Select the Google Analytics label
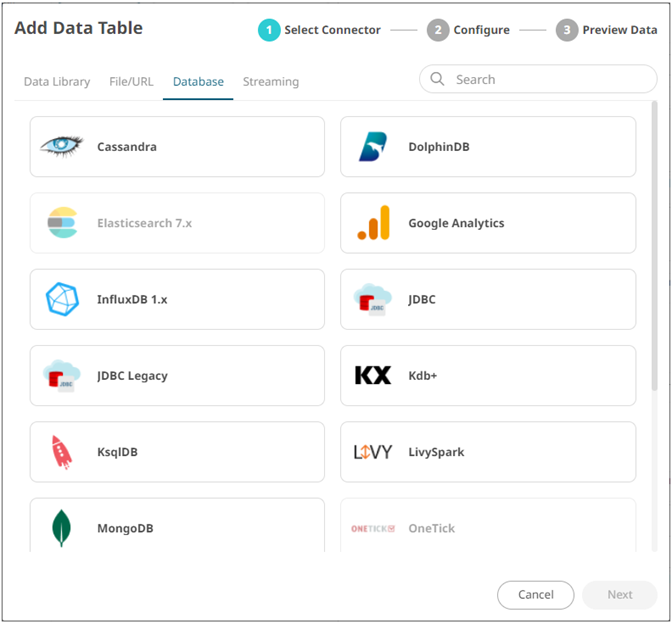 456,223
